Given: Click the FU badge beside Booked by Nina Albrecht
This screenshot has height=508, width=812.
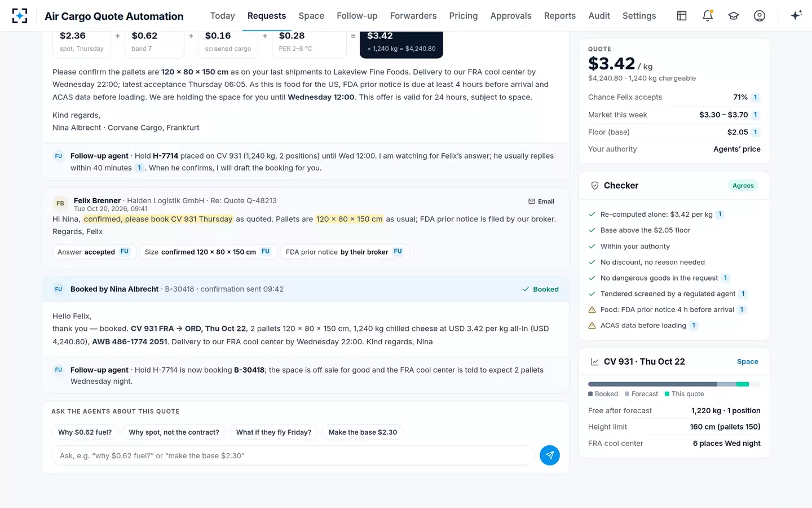Looking at the screenshot, I should tap(59, 289).
